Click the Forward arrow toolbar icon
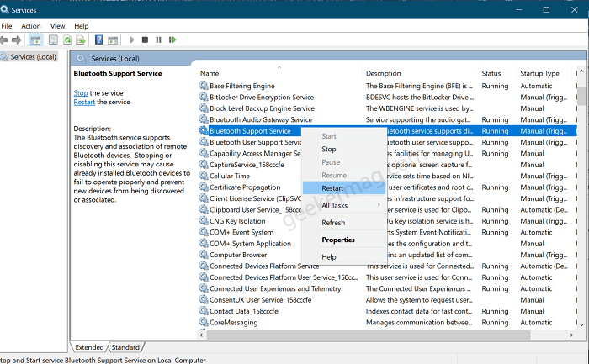 (17, 40)
